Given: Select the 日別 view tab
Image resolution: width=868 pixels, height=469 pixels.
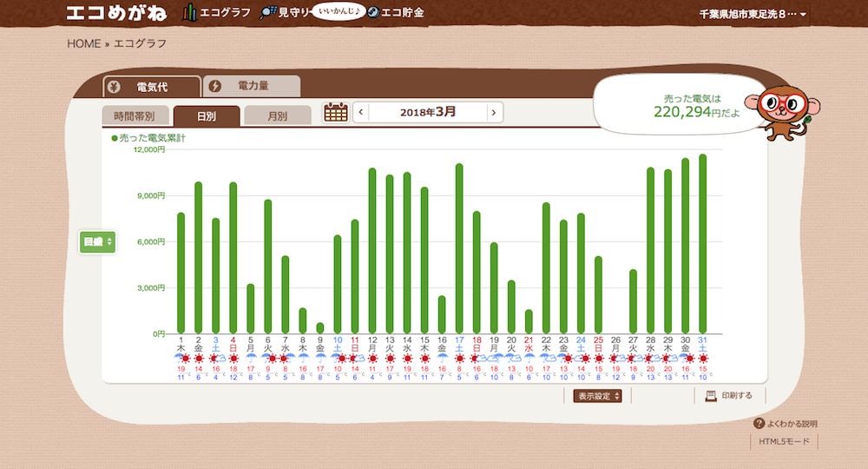Looking at the screenshot, I should click(207, 116).
